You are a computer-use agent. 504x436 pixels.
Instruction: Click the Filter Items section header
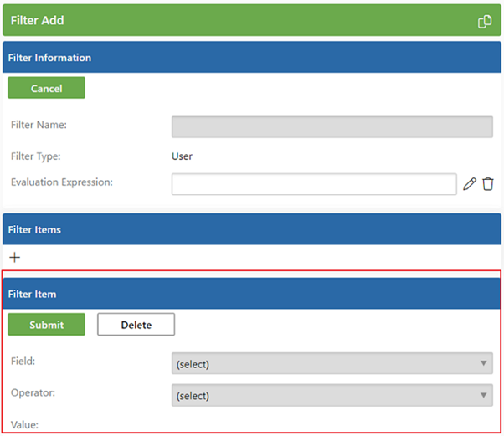pyautogui.click(x=252, y=229)
